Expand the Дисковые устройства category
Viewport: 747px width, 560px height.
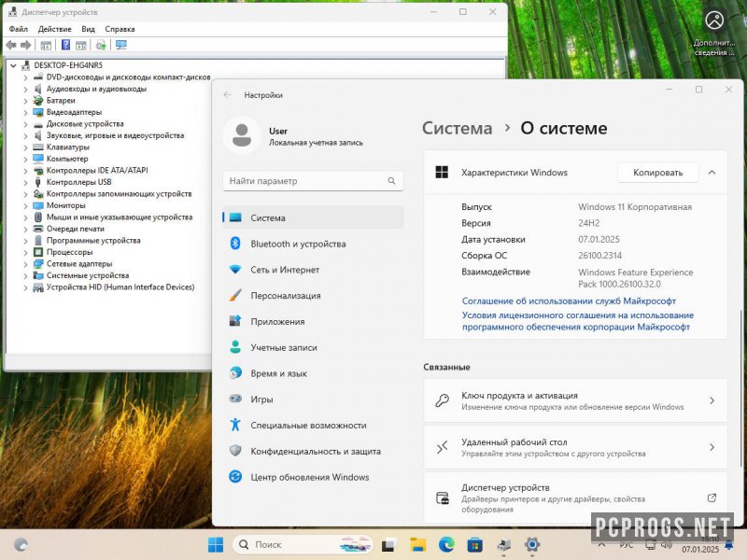pos(25,124)
